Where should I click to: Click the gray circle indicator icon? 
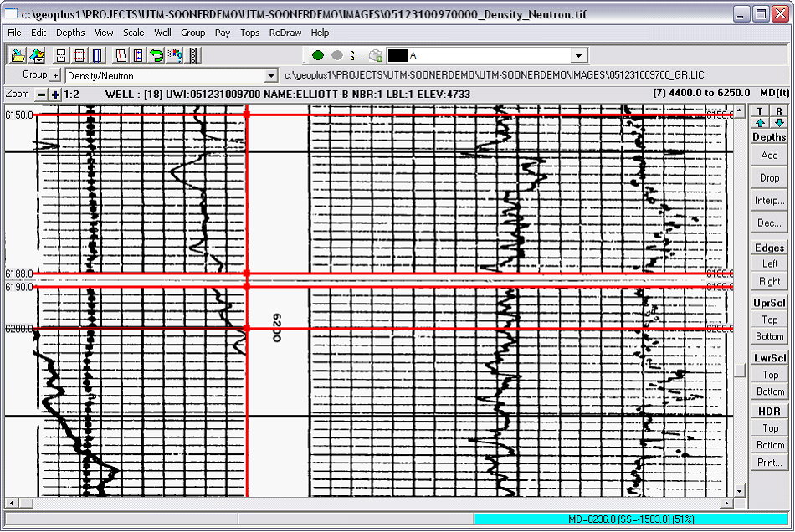pyautogui.click(x=337, y=55)
